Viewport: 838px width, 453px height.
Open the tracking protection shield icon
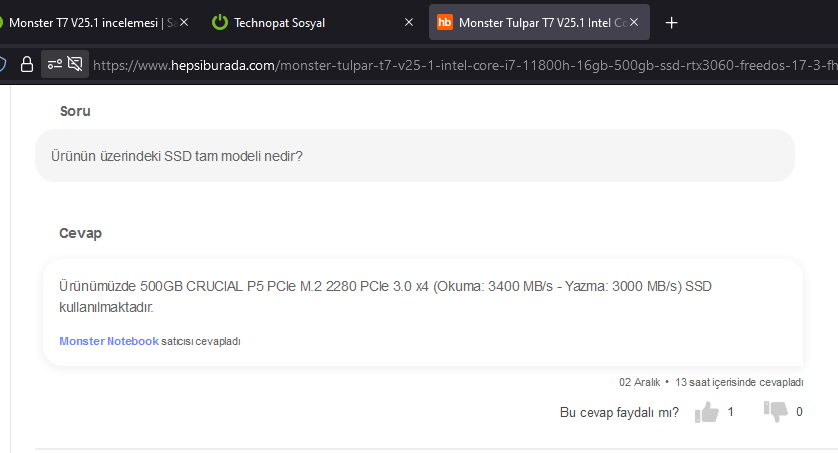[3, 65]
